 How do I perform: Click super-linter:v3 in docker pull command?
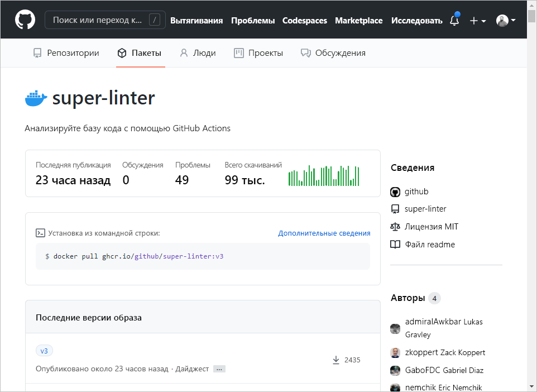[193, 256]
